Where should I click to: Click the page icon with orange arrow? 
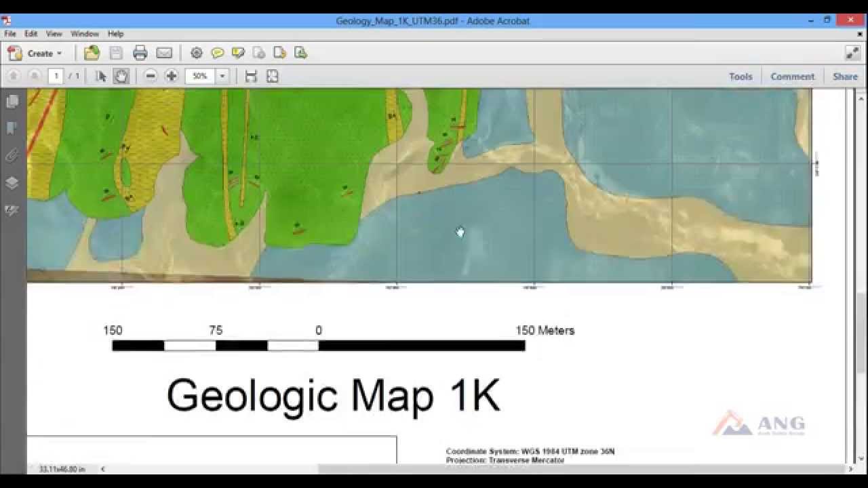[279, 53]
